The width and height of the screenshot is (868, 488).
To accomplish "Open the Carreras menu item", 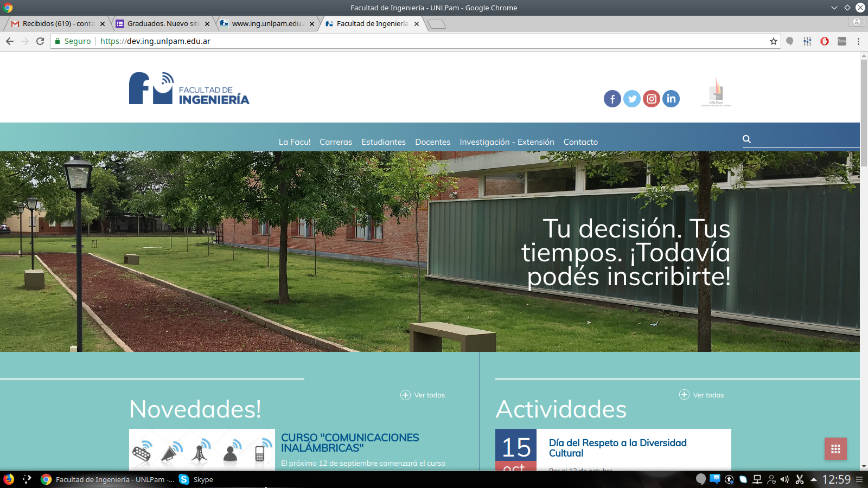I will pyautogui.click(x=336, y=142).
